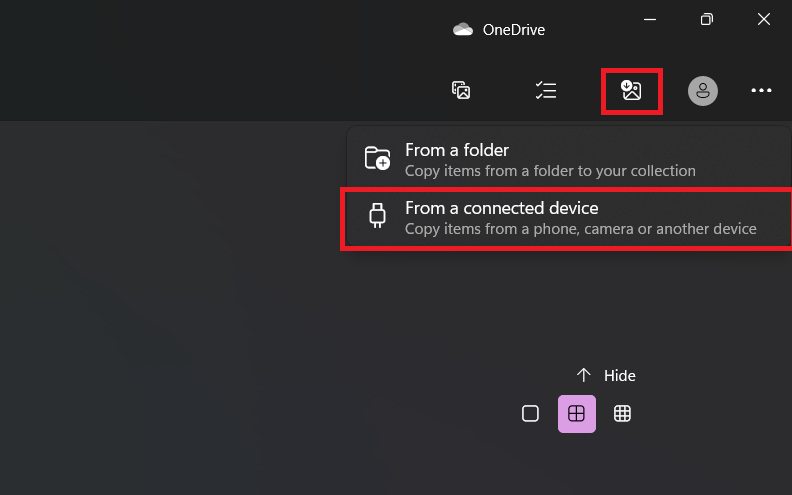Open the three-dot more options menu
Viewport: 792px width, 495px height.
(x=761, y=90)
